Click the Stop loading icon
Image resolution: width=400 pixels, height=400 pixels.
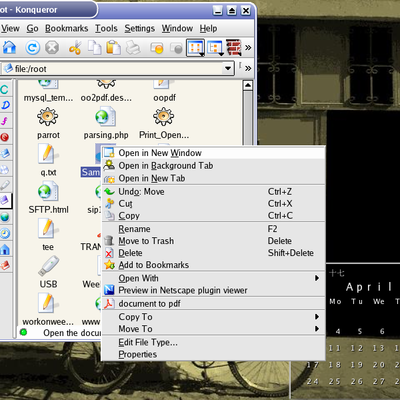52,48
